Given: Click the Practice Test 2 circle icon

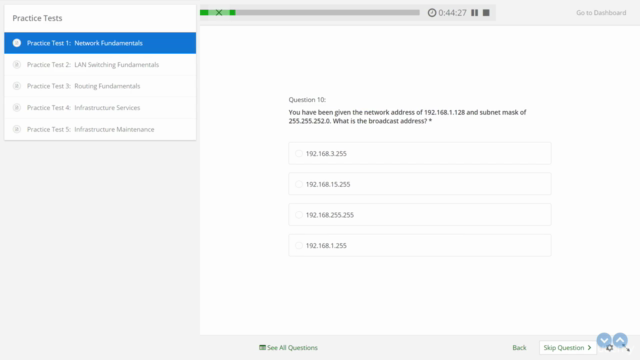Looking at the screenshot, I should click(x=17, y=64).
